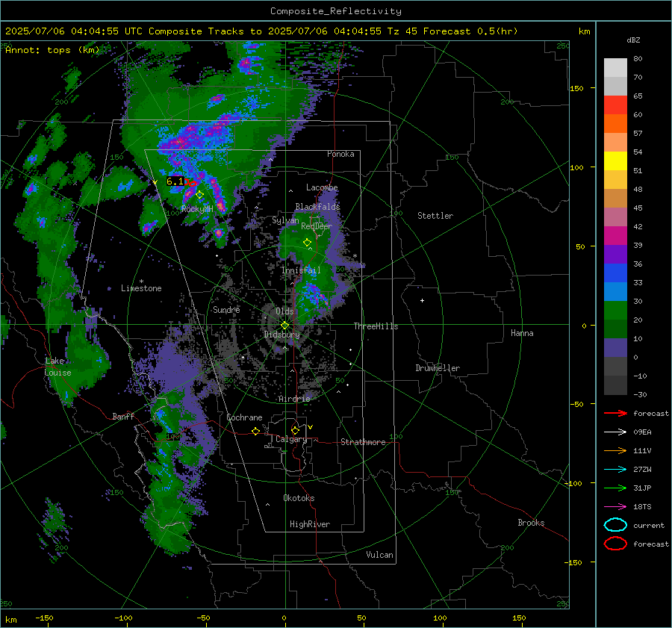Select the orange 111V track arrow
The image size is (672, 628).
[x=615, y=450]
